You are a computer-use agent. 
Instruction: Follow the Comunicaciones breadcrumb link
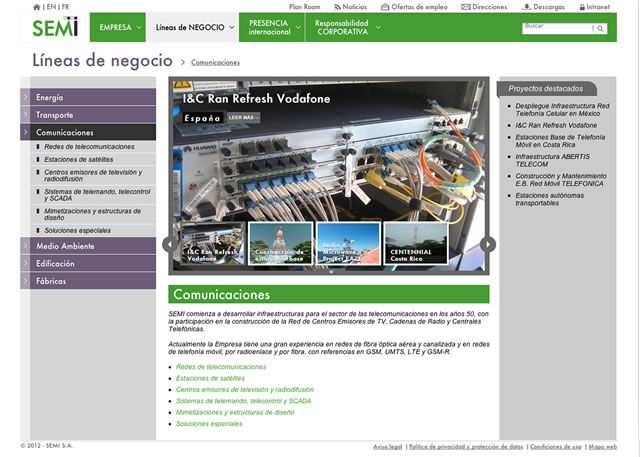[x=215, y=62]
